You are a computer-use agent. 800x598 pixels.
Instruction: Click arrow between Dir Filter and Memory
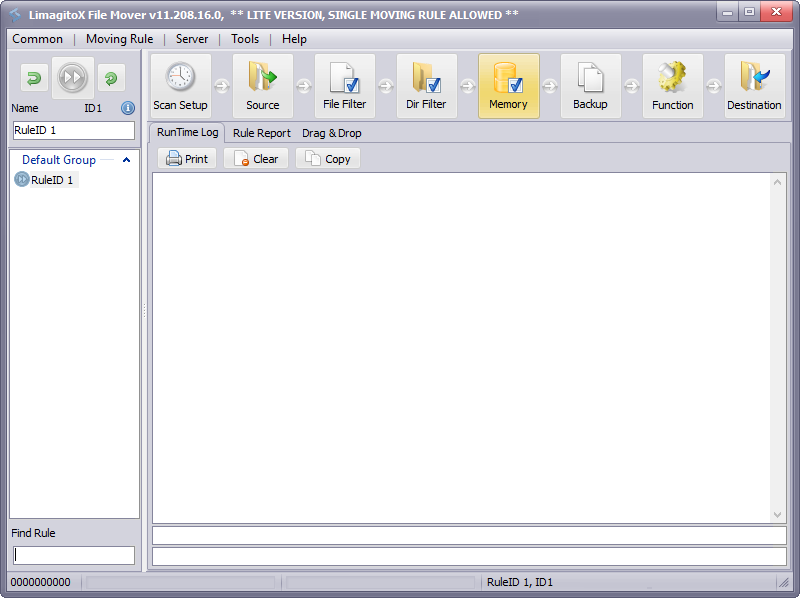(468, 86)
